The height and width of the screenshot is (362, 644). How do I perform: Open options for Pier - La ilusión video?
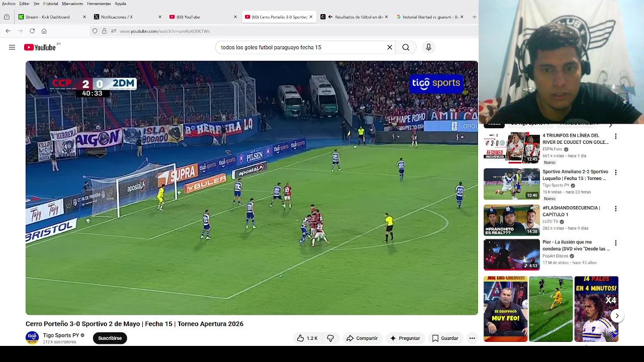pos(615,243)
